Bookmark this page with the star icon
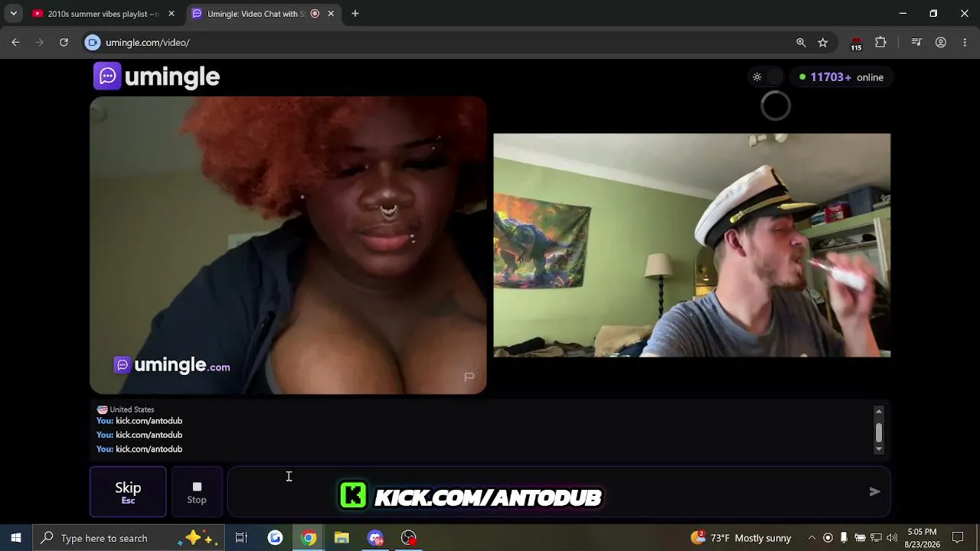 click(x=823, y=43)
